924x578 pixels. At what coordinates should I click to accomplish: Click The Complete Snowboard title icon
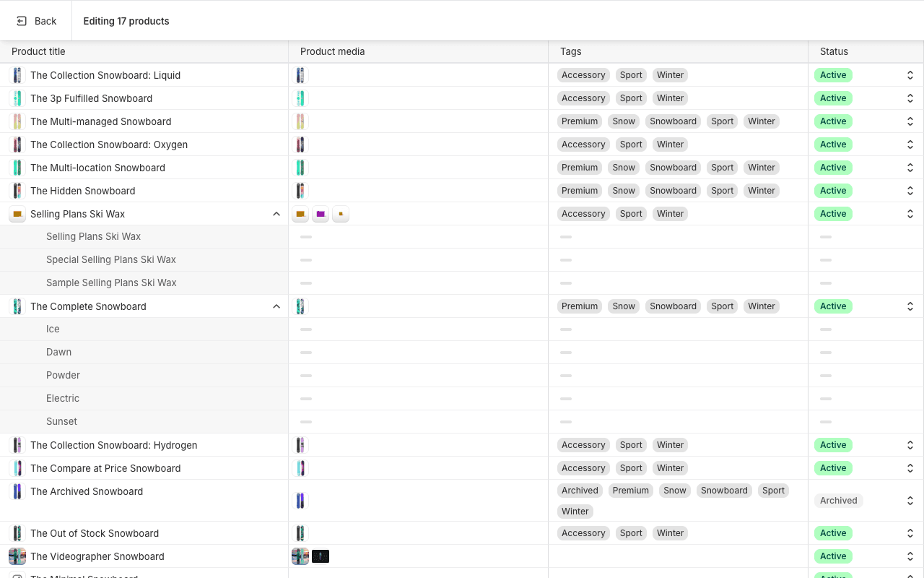[17, 306]
